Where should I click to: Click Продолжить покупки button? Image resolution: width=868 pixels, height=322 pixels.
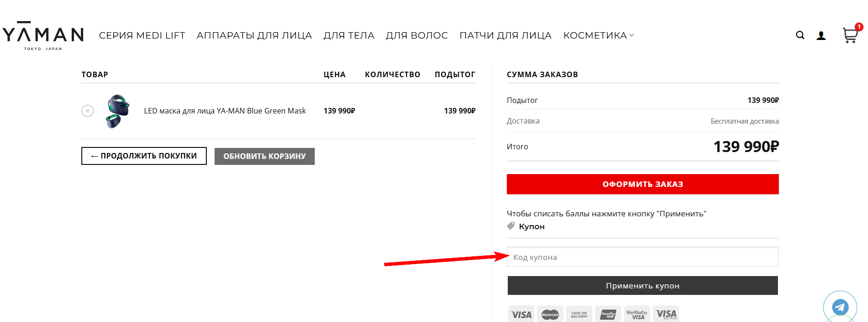pos(144,156)
